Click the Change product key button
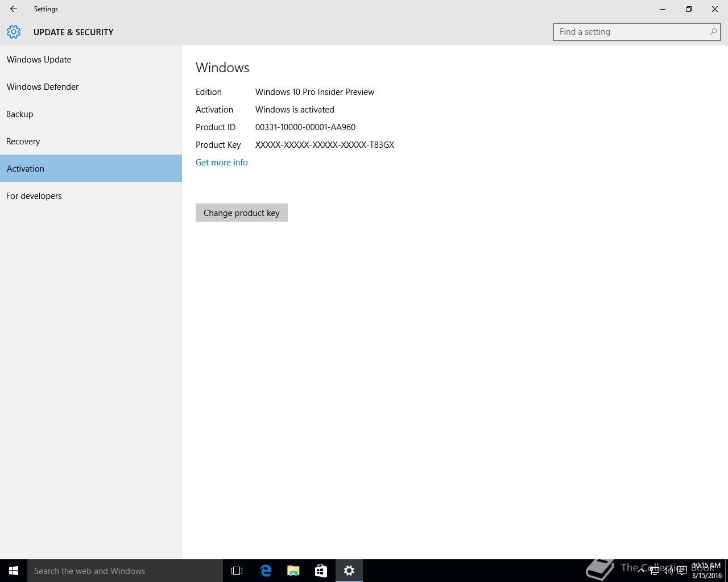This screenshot has height=582, width=728. (242, 213)
